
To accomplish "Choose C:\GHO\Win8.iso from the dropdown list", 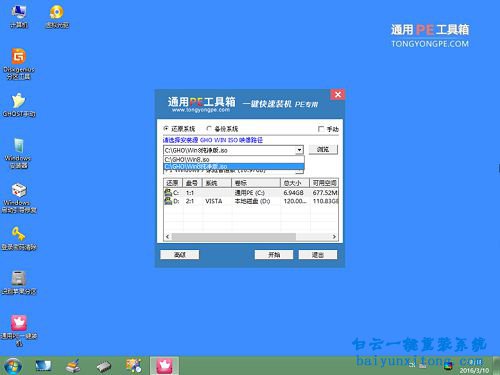I will pos(234,159).
